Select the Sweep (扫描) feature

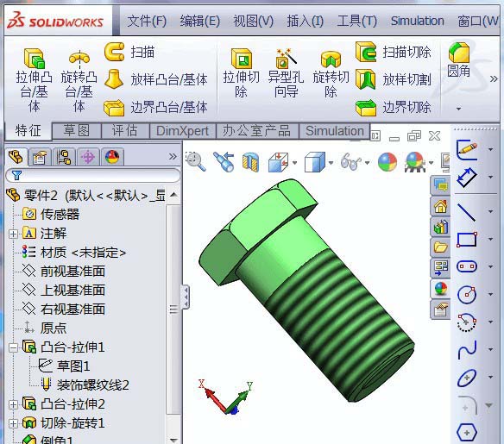click(x=129, y=52)
